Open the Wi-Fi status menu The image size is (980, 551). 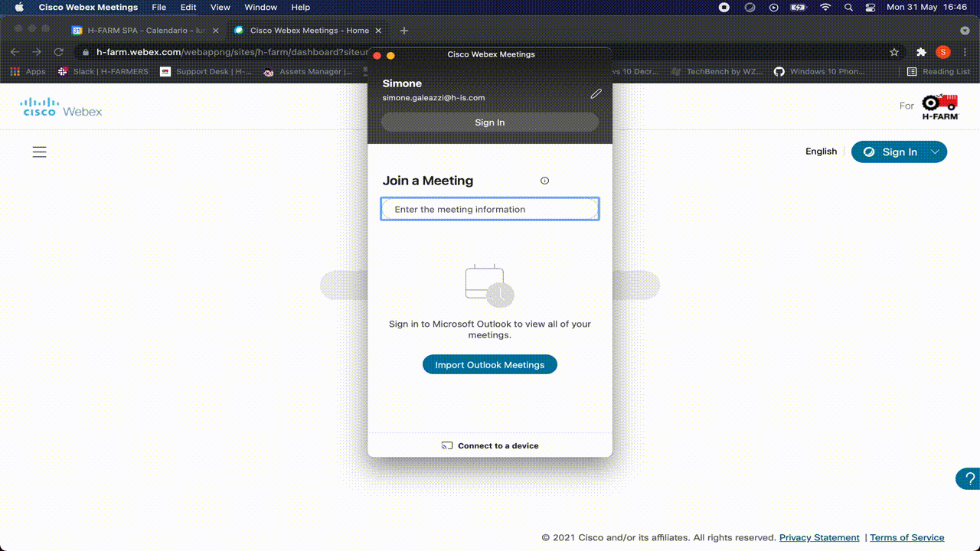pyautogui.click(x=825, y=7)
